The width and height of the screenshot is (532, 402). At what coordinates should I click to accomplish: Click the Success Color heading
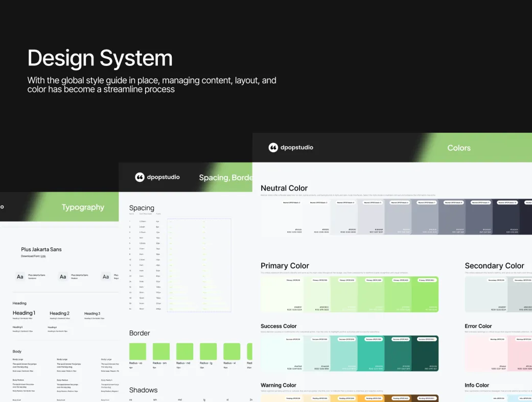[x=279, y=326]
